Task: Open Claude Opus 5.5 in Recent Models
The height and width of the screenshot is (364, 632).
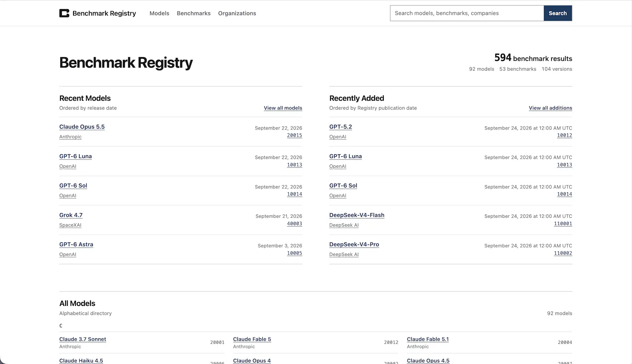Action: (82, 127)
